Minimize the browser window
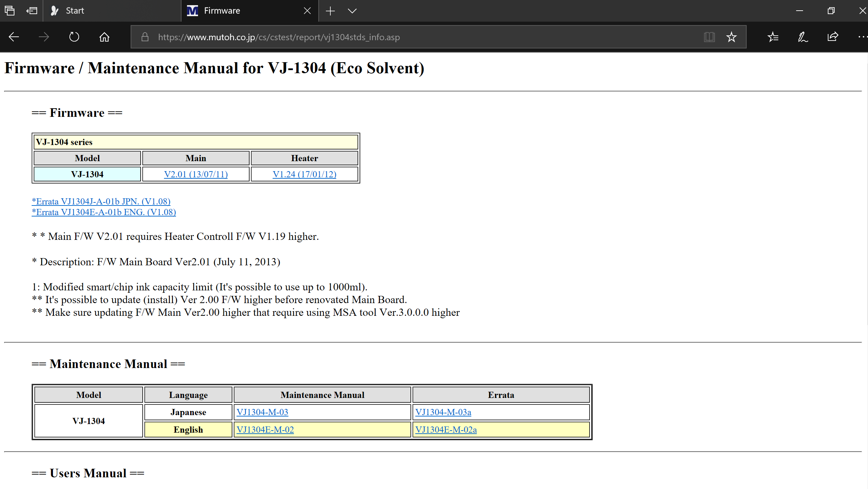Viewport: 868px width, 489px height. tap(800, 11)
